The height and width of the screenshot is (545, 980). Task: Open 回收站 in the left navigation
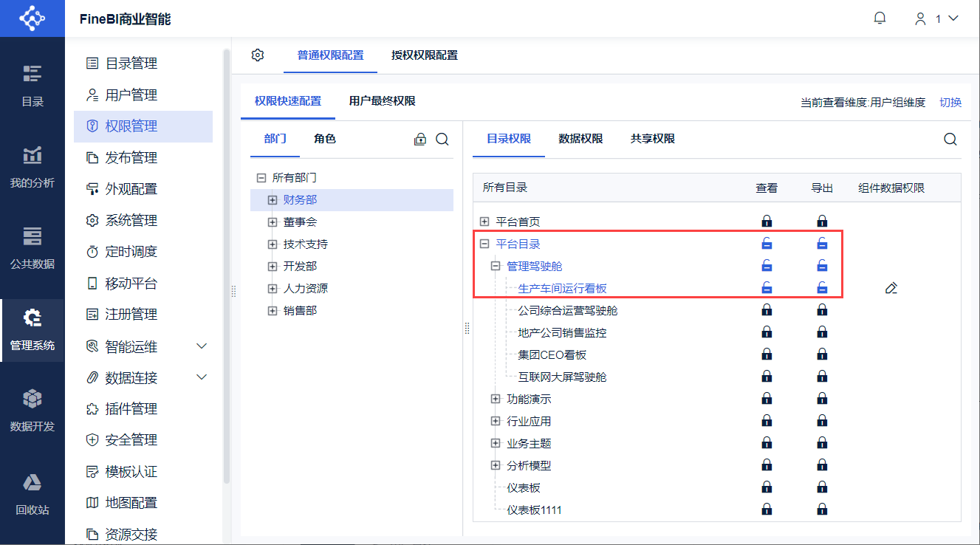(x=32, y=493)
